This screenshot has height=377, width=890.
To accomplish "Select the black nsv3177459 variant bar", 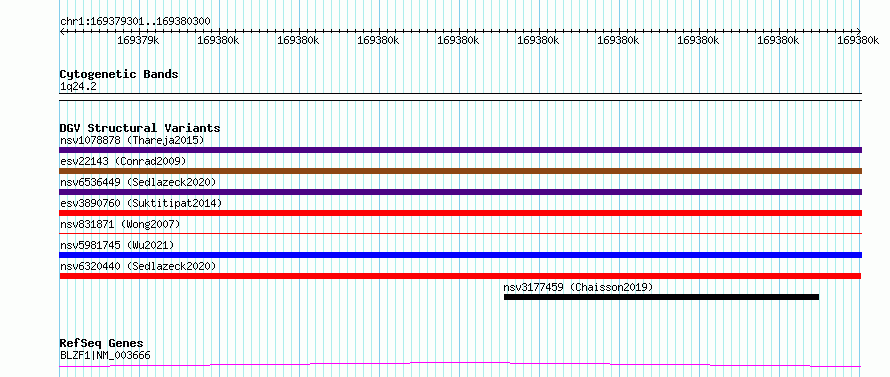I will [661, 297].
